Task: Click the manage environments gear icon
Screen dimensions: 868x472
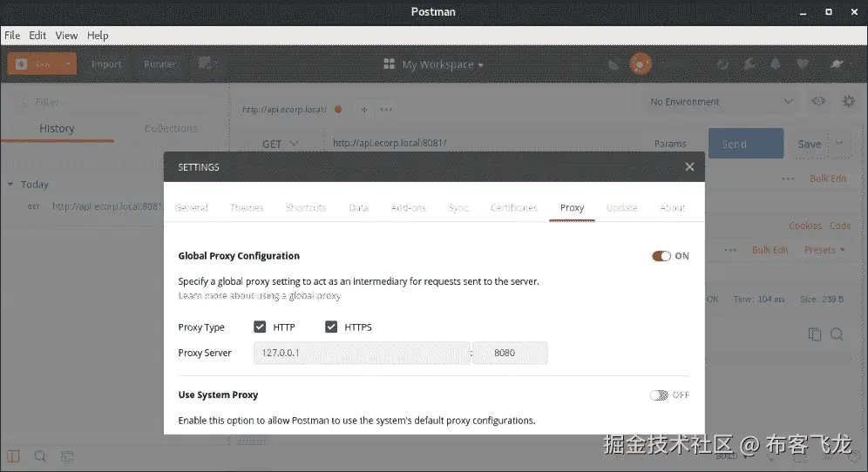Action: (x=848, y=101)
